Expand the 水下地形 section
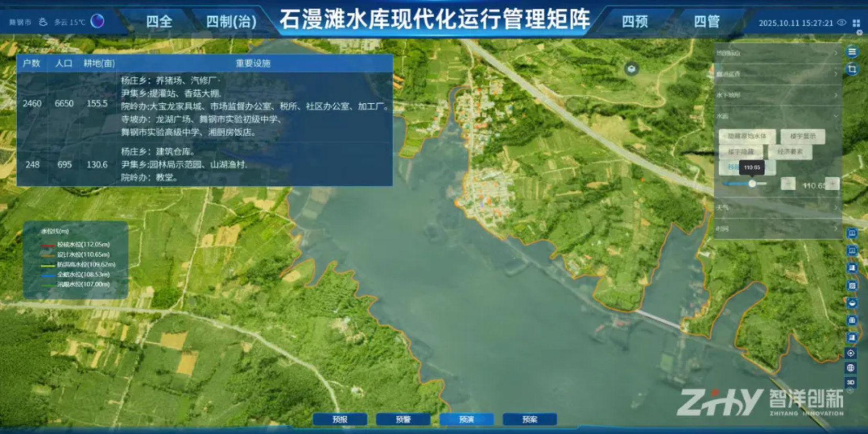868x434 pixels. point(776,95)
